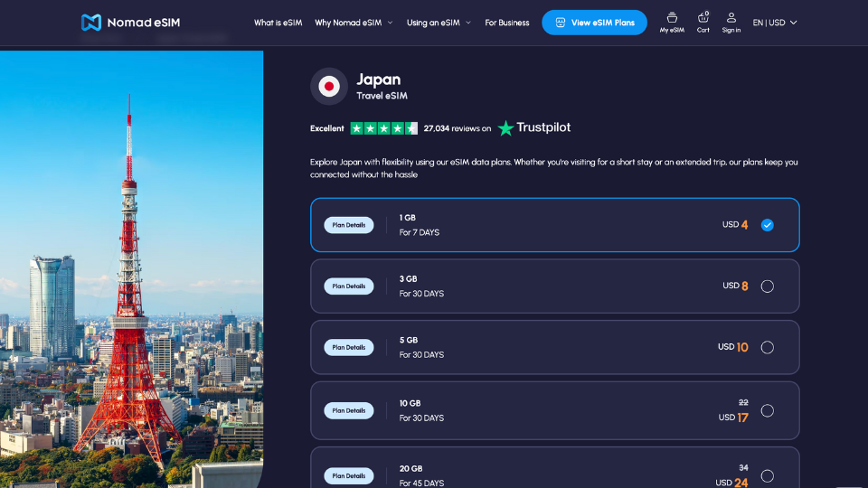Go to For Business page
The width and height of the screenshot is (868, 488).
(x=507, y=23)
